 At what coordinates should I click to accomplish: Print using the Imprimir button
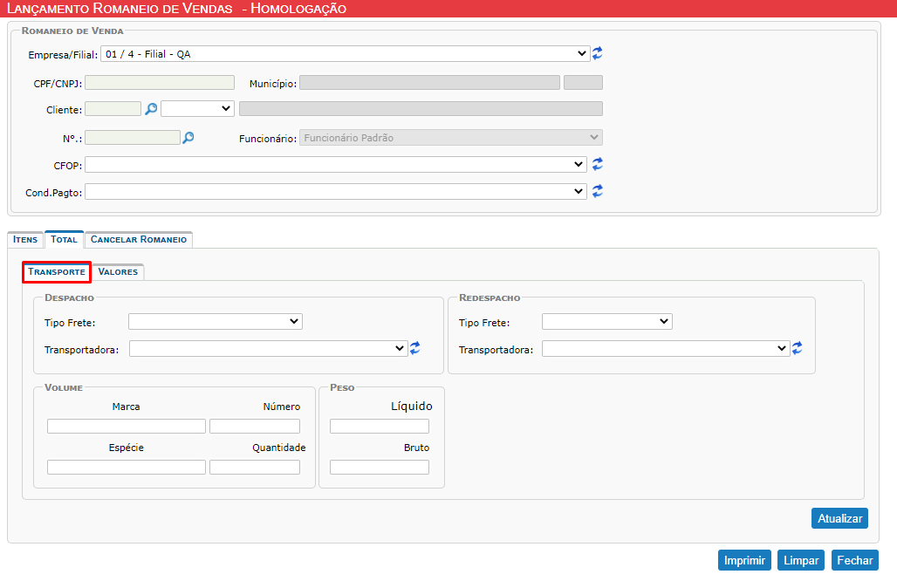tap(744, 560)
